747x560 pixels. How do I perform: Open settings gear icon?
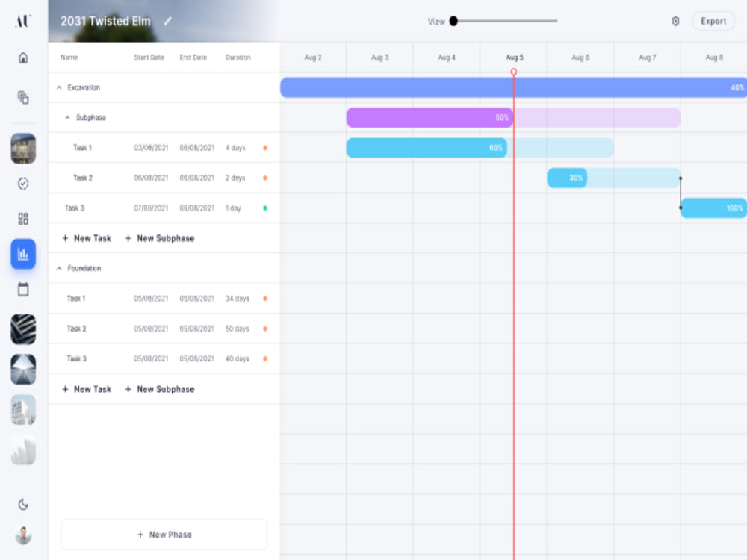pos(675,21)
